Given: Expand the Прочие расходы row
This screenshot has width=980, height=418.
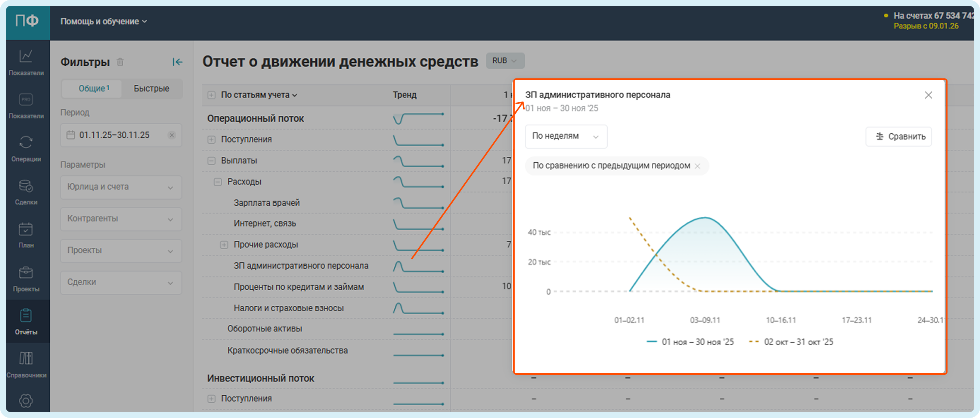Looking at the screenshot, I should tap(224, 245).
